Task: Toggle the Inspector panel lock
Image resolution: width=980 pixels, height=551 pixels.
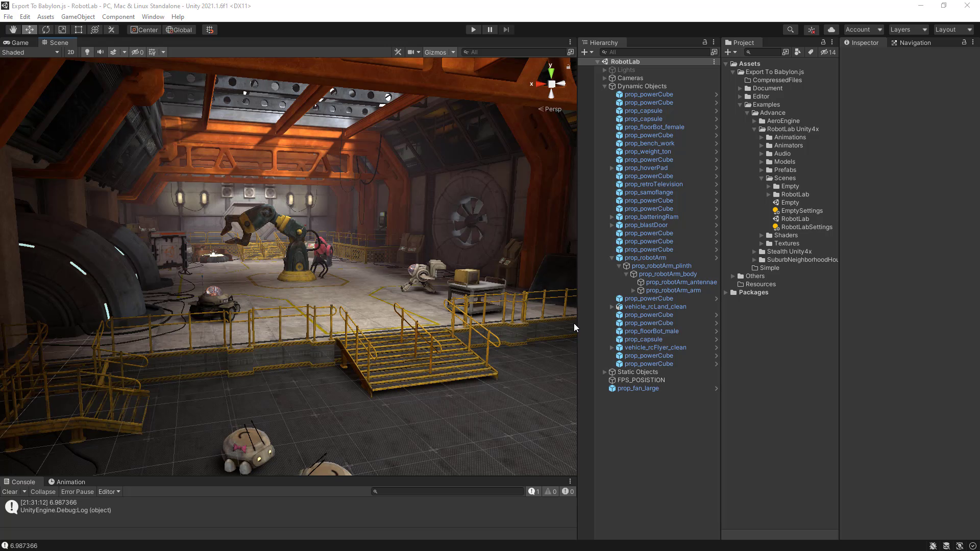Action: coord(964,42)
